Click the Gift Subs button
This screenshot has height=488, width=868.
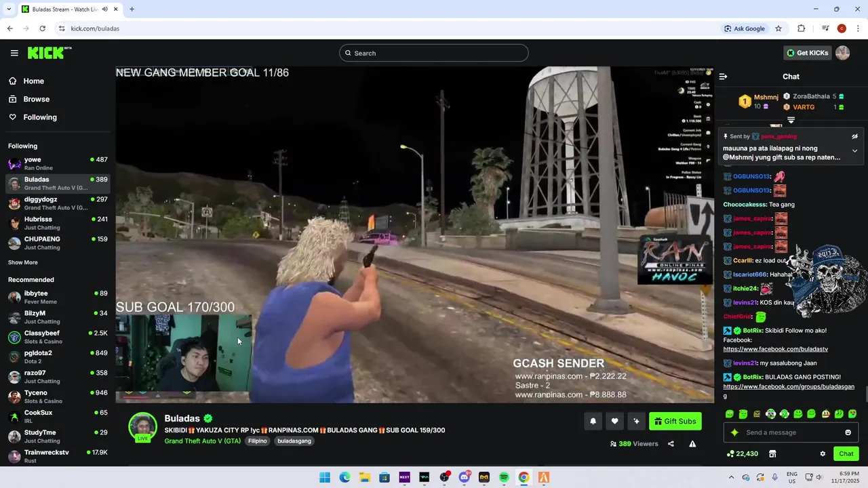[x=675, y=422]
